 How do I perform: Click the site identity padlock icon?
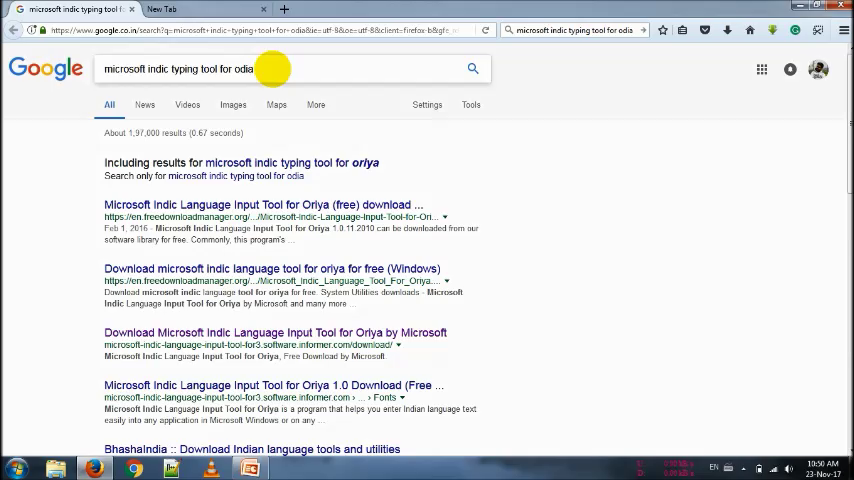click(43, 30)
